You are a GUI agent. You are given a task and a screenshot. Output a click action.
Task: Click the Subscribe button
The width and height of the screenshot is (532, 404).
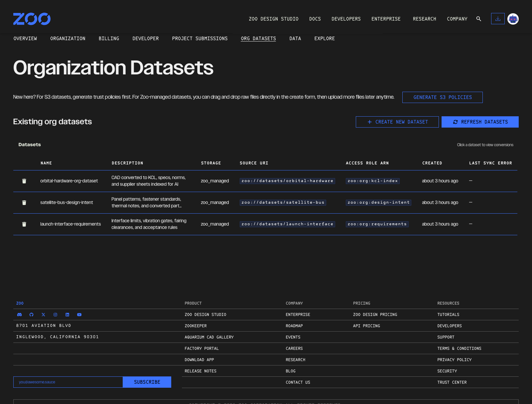pyautogui.click(x=147, y=382)
